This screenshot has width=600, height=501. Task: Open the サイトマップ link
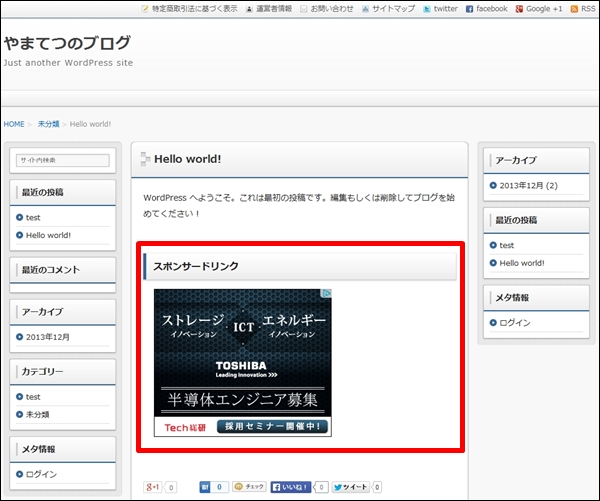tap(393, 8)
